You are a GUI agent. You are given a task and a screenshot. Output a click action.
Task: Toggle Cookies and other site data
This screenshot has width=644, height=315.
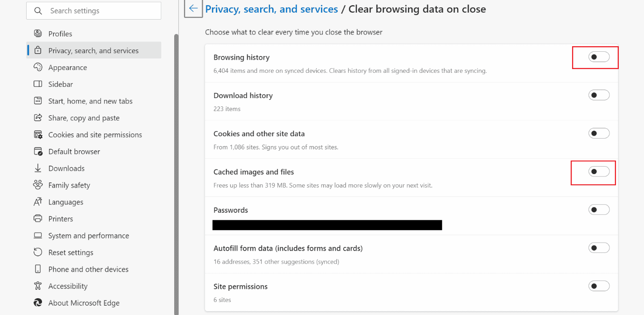[x=599, y=133]
